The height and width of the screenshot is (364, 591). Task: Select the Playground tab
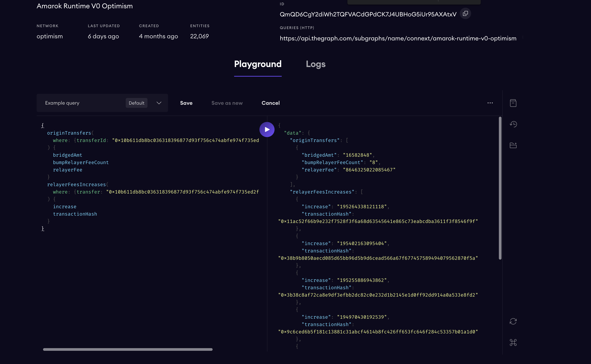(258, 64)
